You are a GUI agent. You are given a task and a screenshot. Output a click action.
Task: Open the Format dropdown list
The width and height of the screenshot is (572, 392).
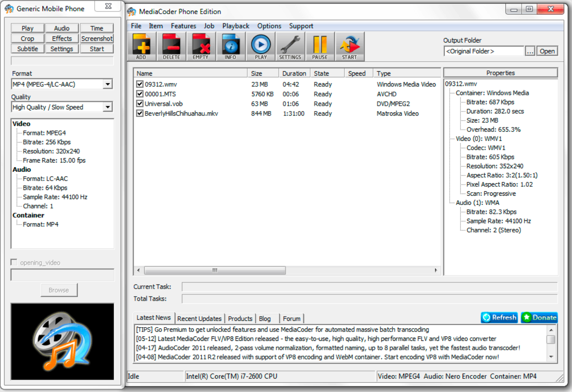[x=108, y=84]
